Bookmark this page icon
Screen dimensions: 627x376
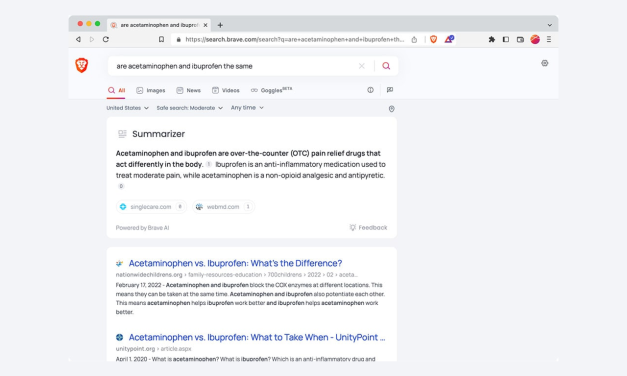click(x=161, y=39)
